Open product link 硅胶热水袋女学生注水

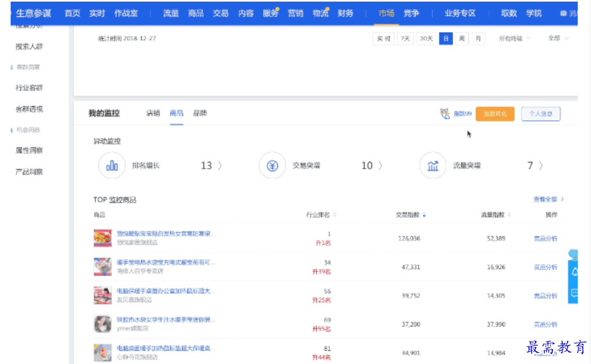pyautogui.click(x=166, y=319)
